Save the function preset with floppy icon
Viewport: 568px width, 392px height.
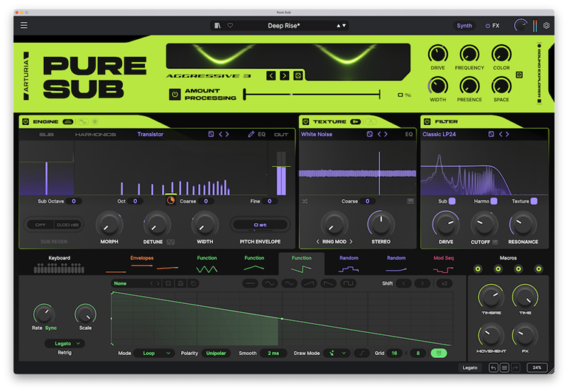180,283
